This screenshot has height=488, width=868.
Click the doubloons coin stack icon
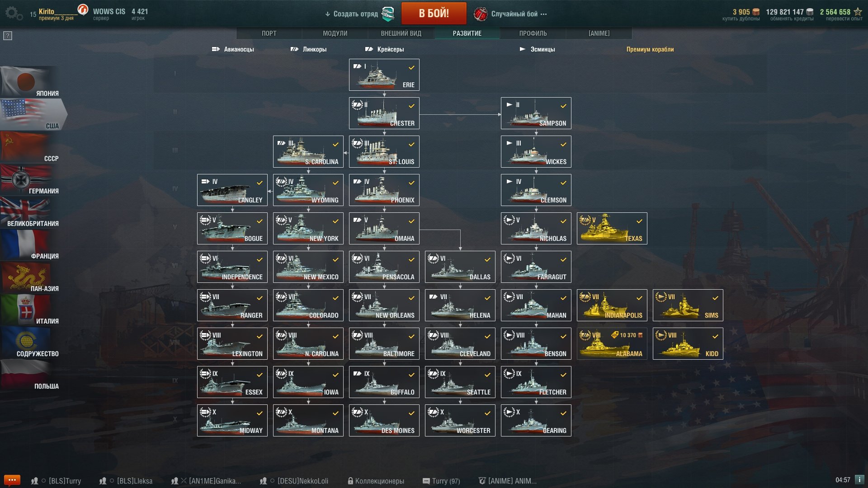pyautogui.click(x=756, y=12)
